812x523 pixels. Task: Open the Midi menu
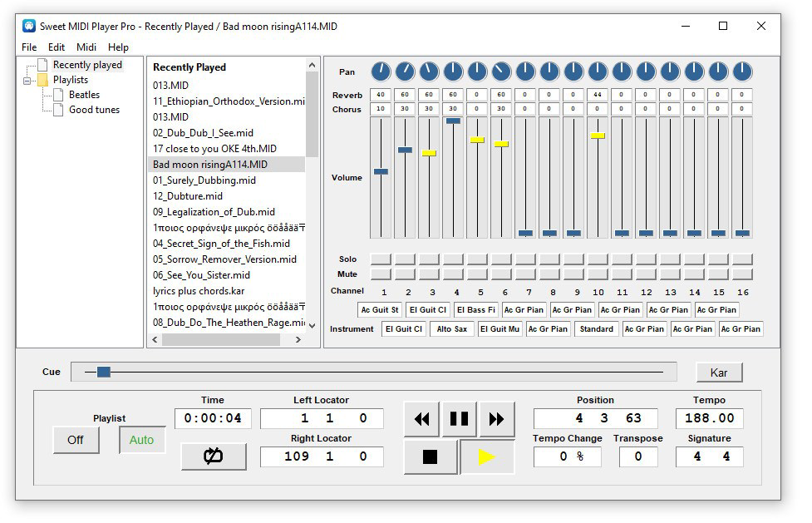(86, 47)
